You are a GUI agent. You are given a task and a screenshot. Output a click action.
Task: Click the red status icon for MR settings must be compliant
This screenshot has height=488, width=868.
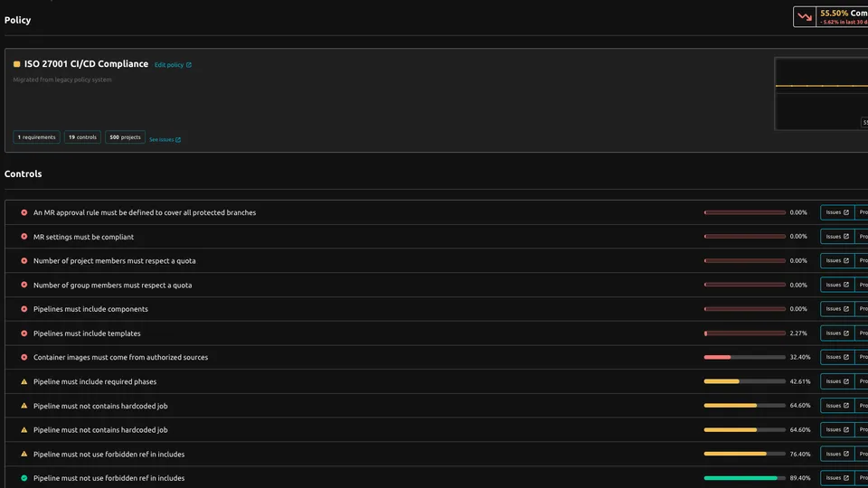(x=24, y=236)
